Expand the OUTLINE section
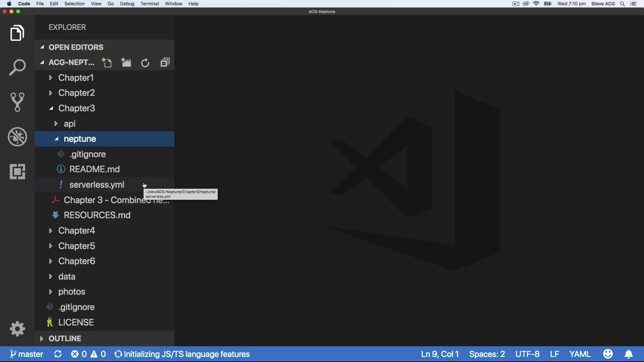644x362 pixels. click(105, 338)
